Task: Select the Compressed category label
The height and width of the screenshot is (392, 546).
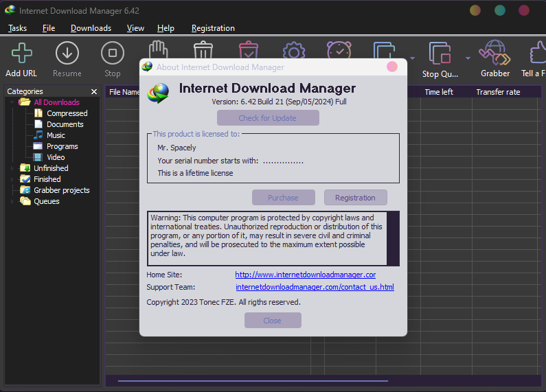Action: tap(67, 113)
